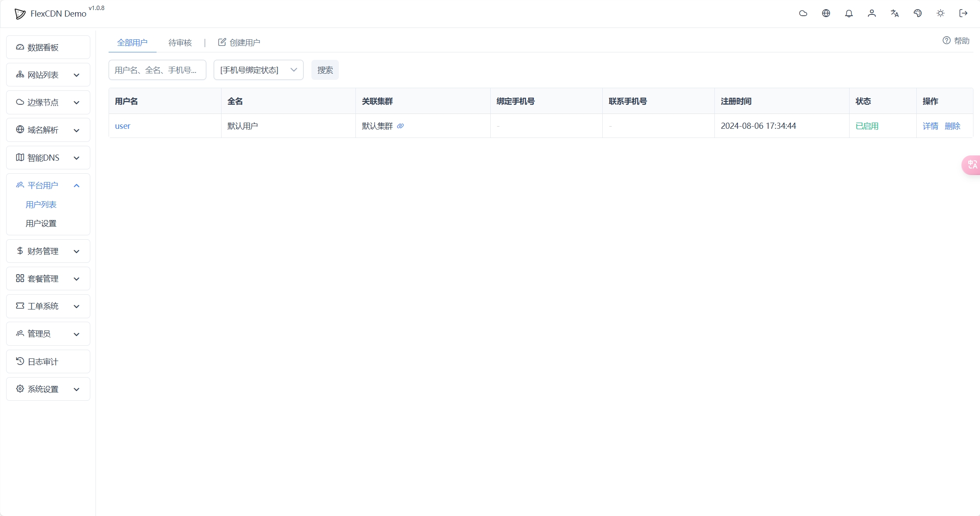Click the user profile icon in top bar
Image resolution: width=980 pixels, height=516 pixels.
[872, 14]
